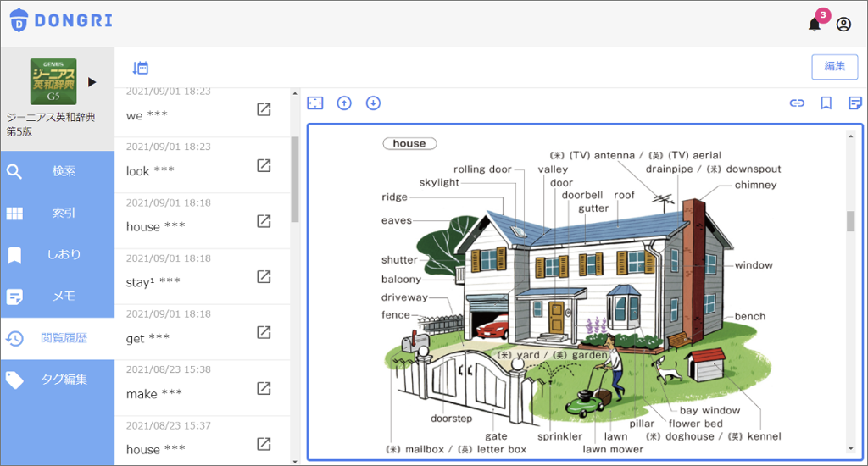Select the 'house ***' entry from 15:37
The image size is (868, 466).
click(x=202, y=441)
